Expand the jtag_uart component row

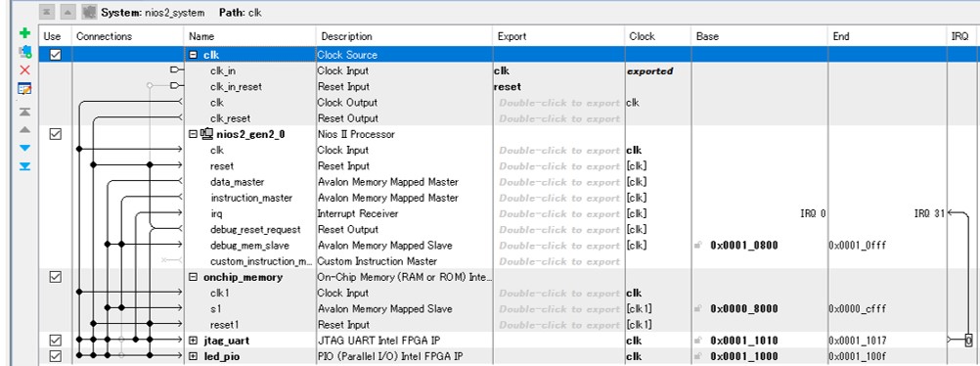[193, 341]
